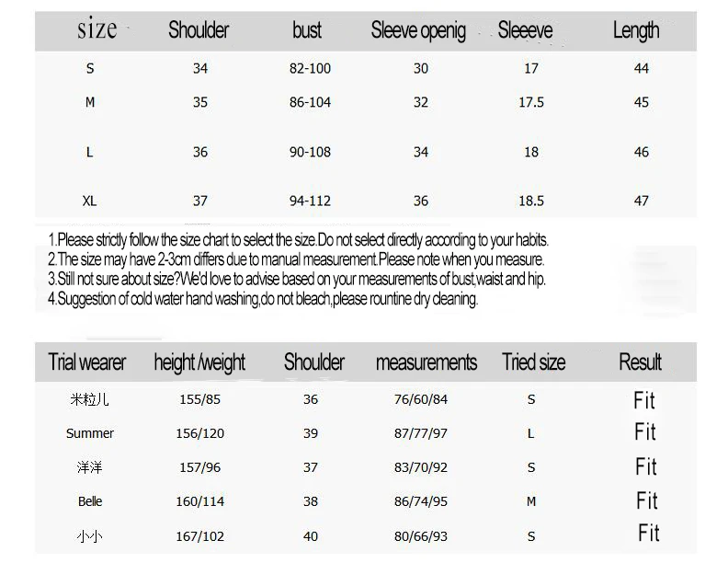
Task: Click height/weight value 167/102
Action: tap(199, 536)
